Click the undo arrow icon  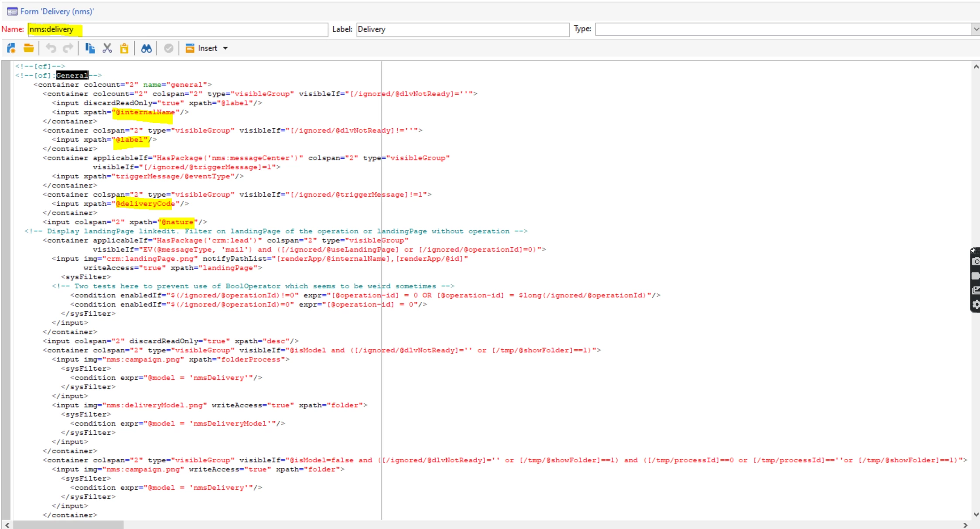coord(51,48)
